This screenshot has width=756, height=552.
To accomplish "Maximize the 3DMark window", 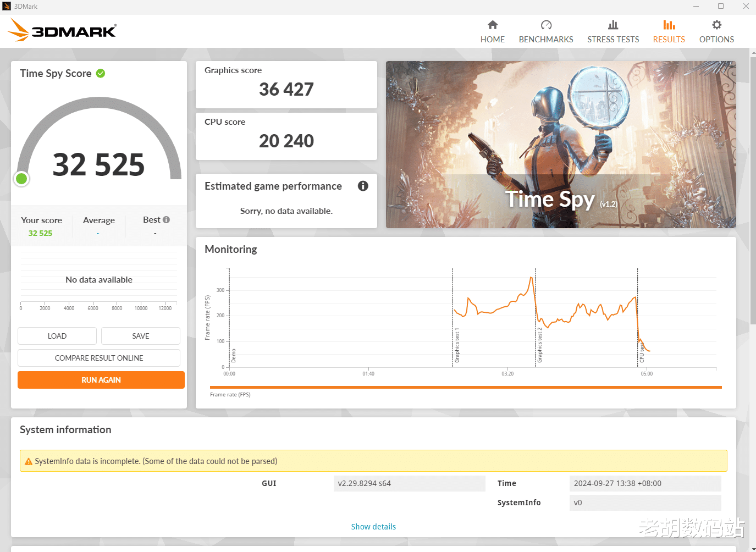I will (x=721, y=7).
